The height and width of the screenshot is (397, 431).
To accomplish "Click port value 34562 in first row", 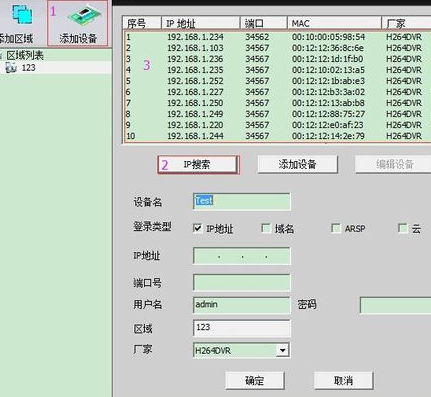I will (257, 37).
